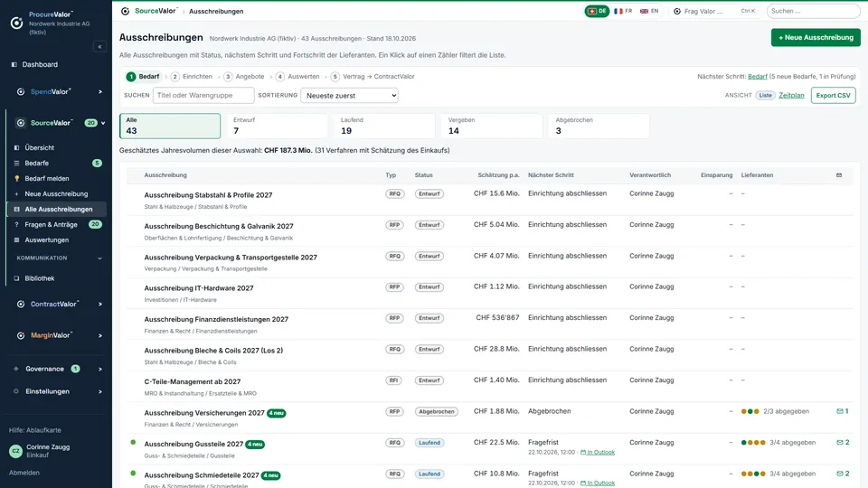The image size is (868, 488).
Task: Open Ausschreibung Stabstahl & Profile 2027
Action: (x=208, y=195)
